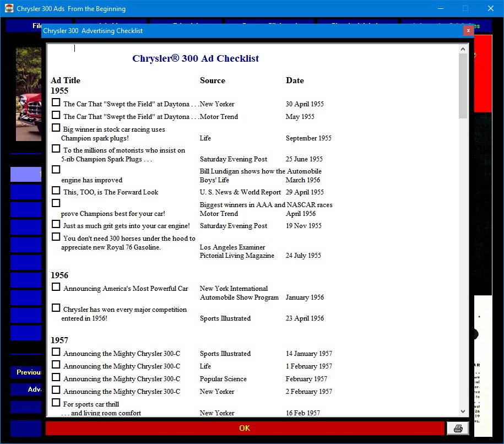The image size is (504, 444).
Task: Click the checklist scrollbar down arrow
Action: (463, 411)
